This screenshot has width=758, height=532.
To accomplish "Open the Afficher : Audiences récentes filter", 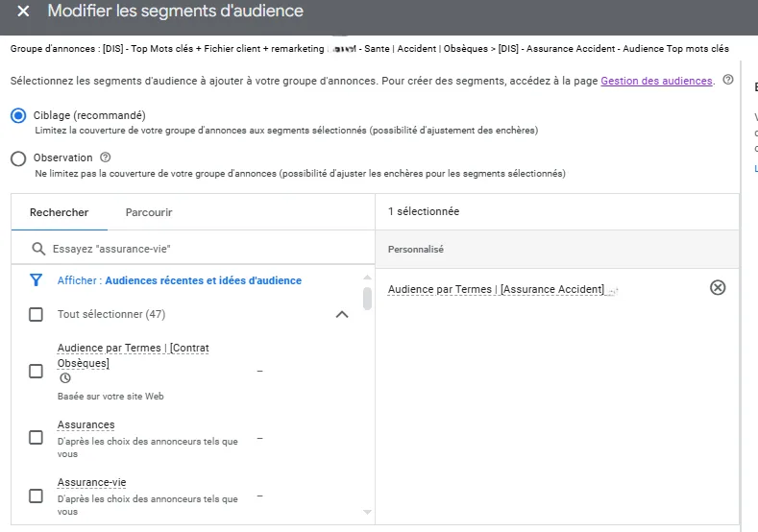I will coord(179,280).
